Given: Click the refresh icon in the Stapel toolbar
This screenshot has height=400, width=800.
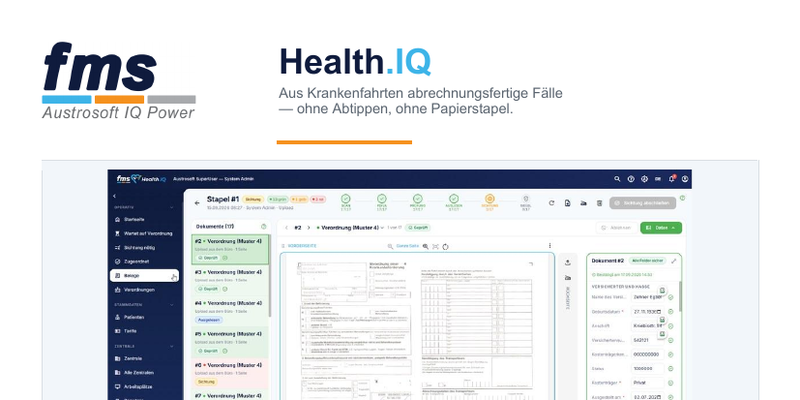Looking at the screenshot, I should [x=552, y=203].
